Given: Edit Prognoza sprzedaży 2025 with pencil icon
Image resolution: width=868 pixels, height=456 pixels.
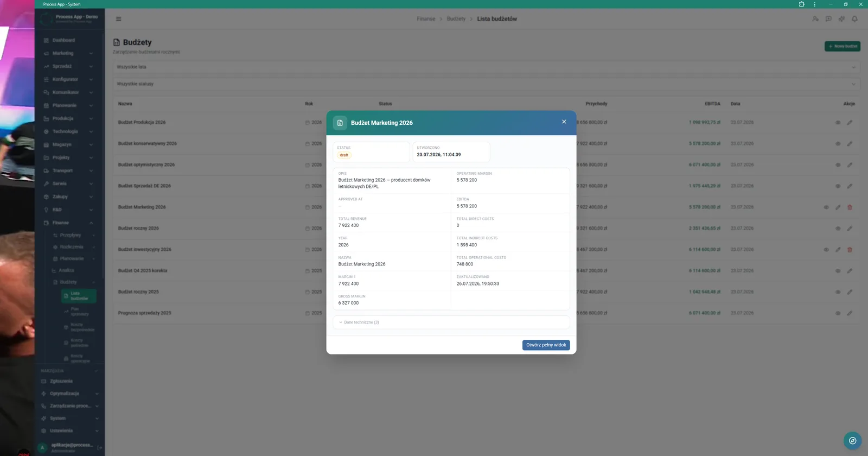Looking at the screenshot, I should click(x=850, y=313).
